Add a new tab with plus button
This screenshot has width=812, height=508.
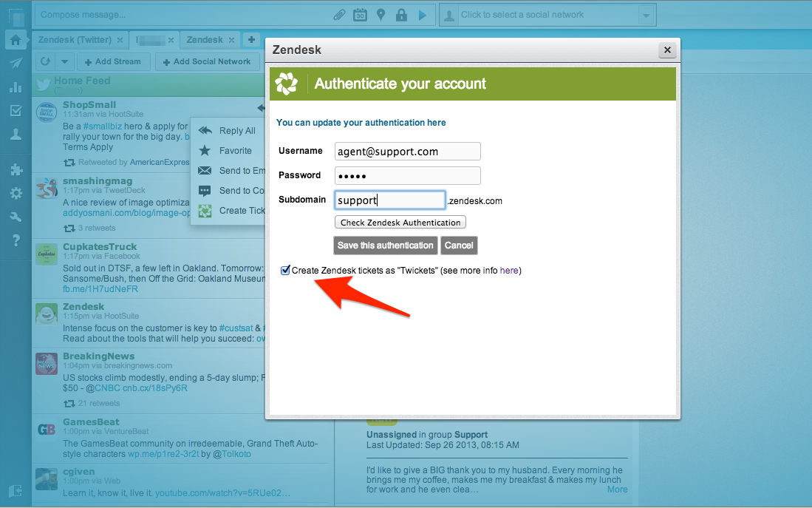coord(251,39)
